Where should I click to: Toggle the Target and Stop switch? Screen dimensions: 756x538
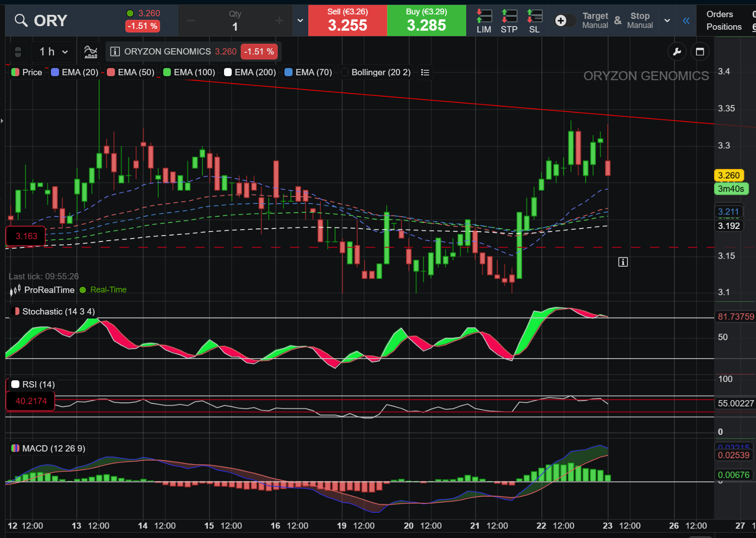click(x=565, y=20)
